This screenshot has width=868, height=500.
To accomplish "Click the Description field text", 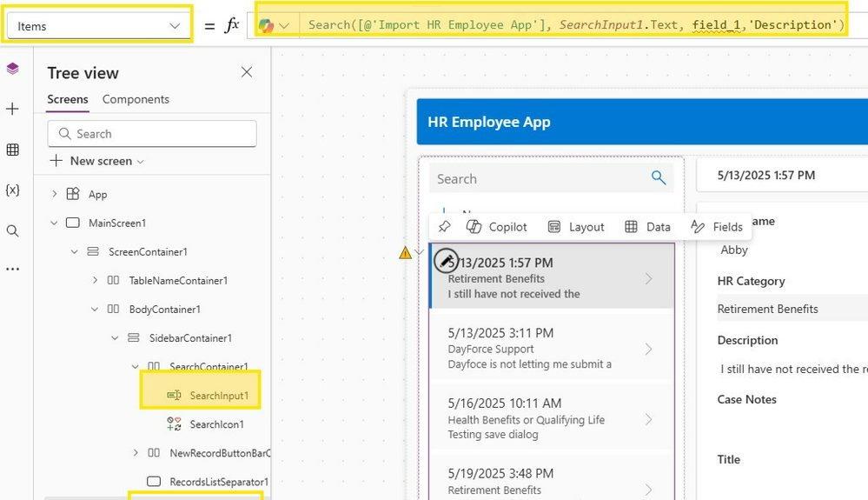I will [x=794, y=369].
